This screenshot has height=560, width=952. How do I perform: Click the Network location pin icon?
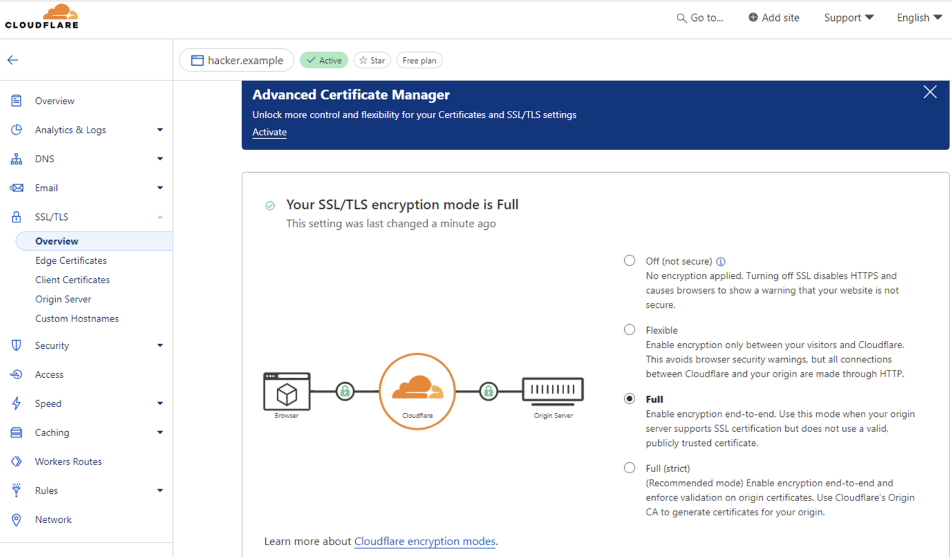point(16,519)
